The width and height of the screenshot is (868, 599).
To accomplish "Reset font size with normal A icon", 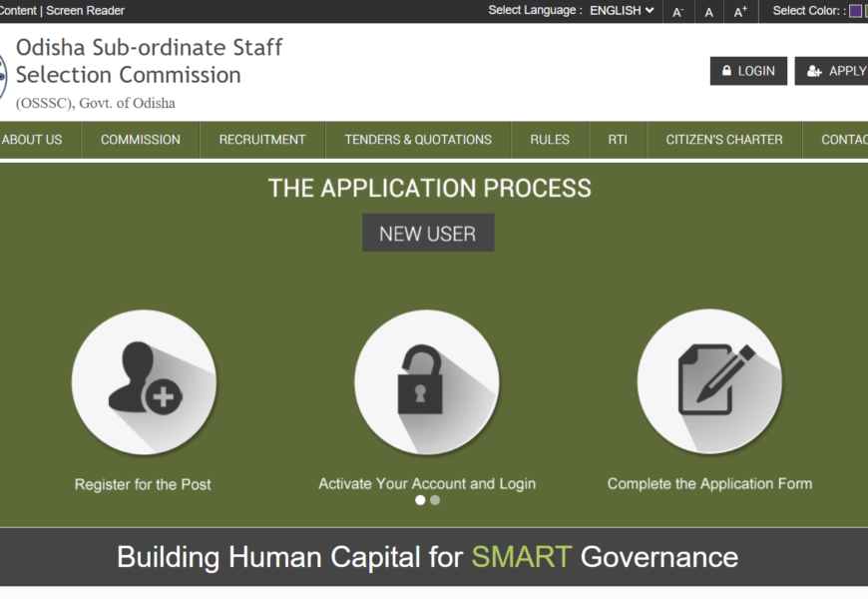I will click(x=709, y=12).
